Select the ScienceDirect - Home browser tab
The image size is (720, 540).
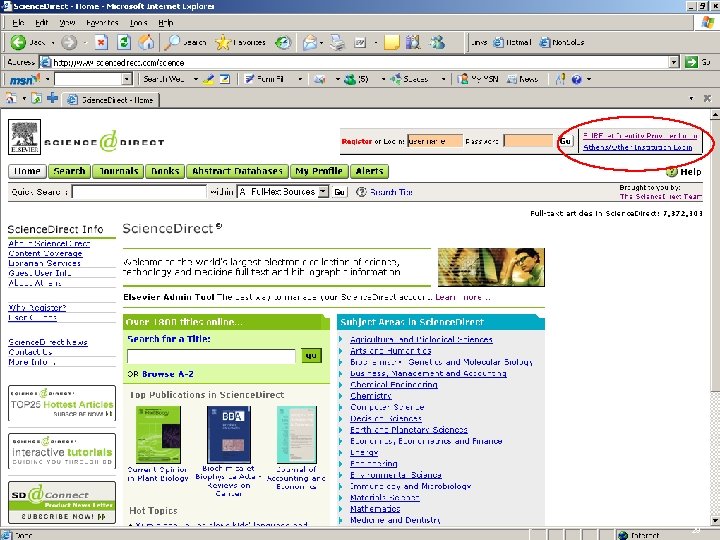(x=111, y=100)
